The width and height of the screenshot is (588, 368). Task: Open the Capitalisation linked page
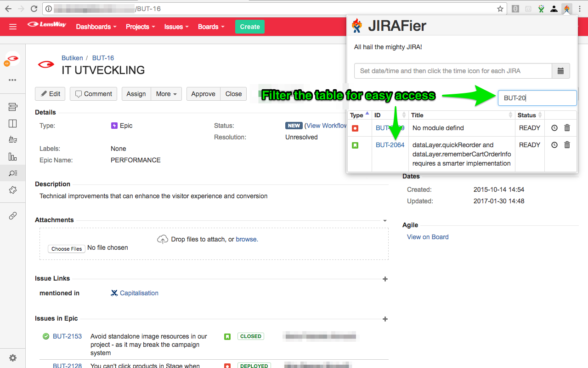[139, 293]
